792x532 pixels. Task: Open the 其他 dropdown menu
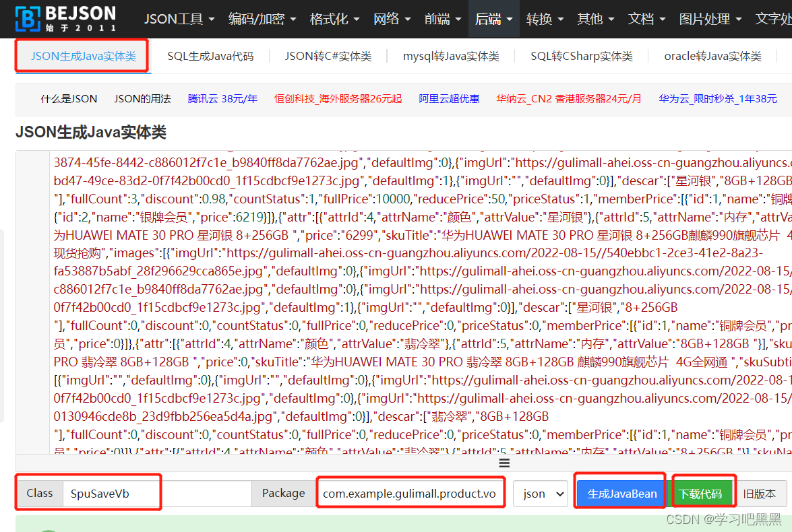click(x=595, y=19)
